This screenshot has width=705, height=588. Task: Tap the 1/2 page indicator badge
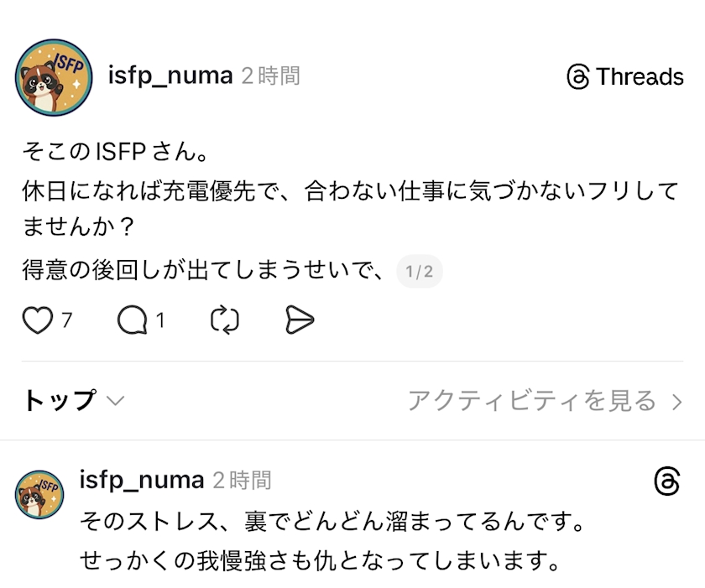coord(419,272)
